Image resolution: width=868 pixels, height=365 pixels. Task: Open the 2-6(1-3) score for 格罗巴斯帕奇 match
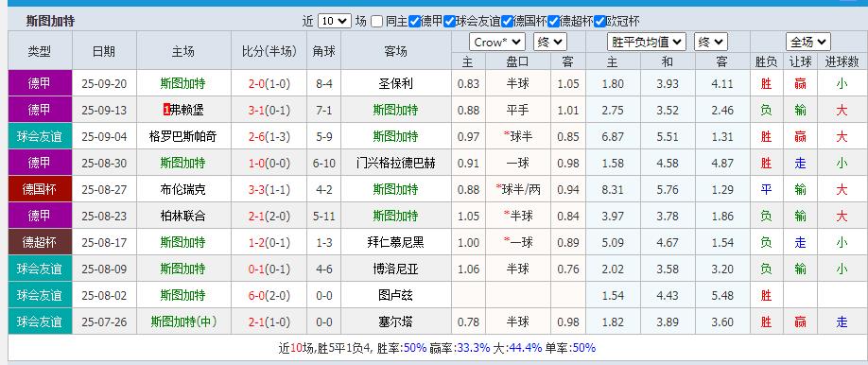[x=269, y=137]
